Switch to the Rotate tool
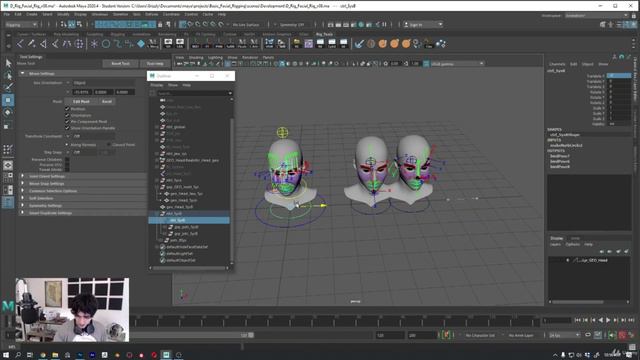640x360 pixels. click(x=8, y=113)
